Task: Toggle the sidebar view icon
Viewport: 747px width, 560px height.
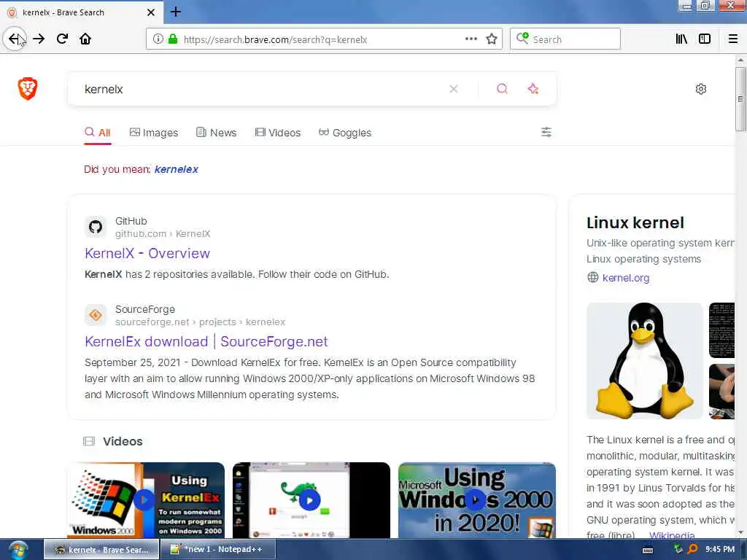Action: pyautogui.click(x=705, y=39)
